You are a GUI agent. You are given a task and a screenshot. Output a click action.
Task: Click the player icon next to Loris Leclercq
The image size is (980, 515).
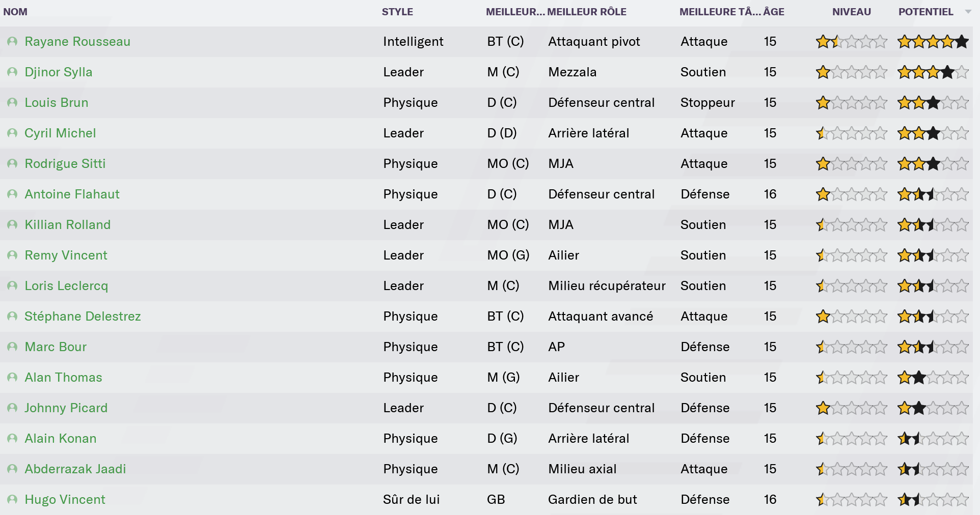coord(12,286)
